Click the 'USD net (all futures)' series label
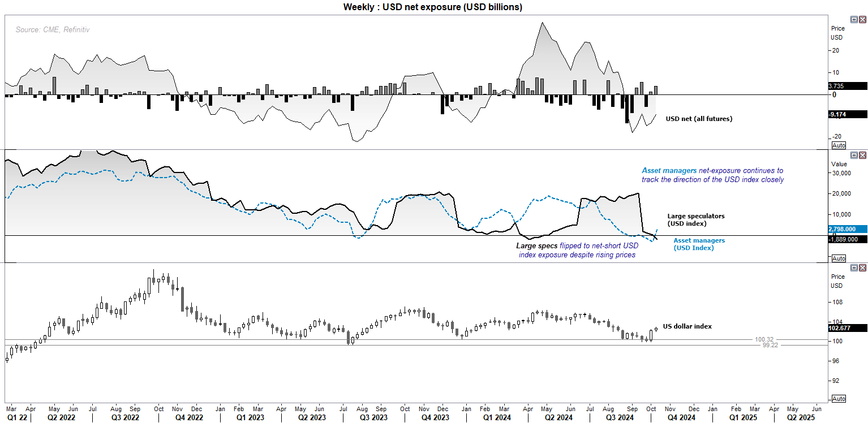The height and width of the screenshot is (423, 868). point(699,119)
